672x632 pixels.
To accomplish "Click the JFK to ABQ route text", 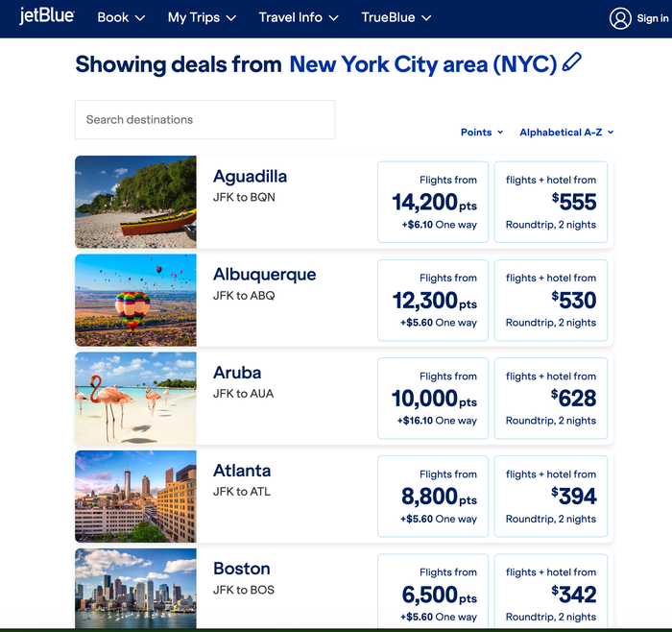I will tap(244, 296).
